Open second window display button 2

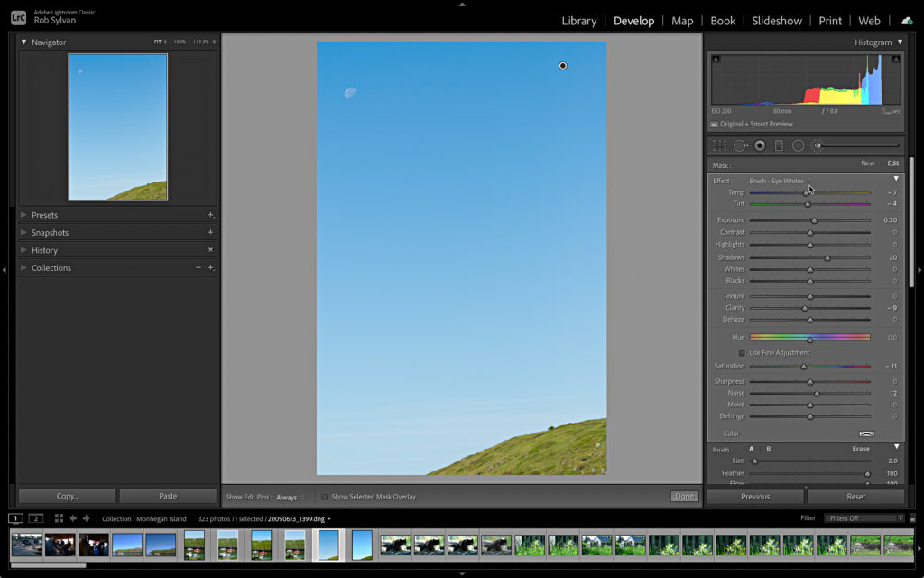pos(36,518)
